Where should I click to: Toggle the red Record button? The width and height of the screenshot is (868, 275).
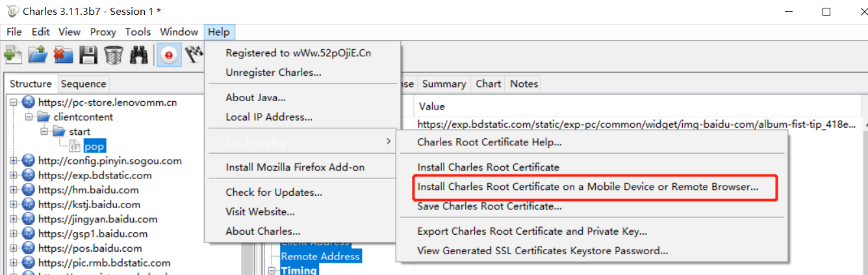tap(168, 56)
